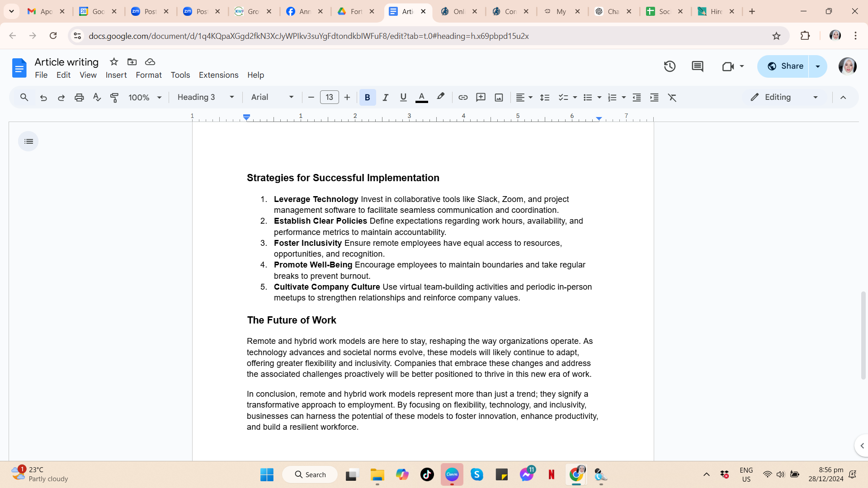Click the Undo icon in toolbar
868x488 pixels.
tap(43, 98)
